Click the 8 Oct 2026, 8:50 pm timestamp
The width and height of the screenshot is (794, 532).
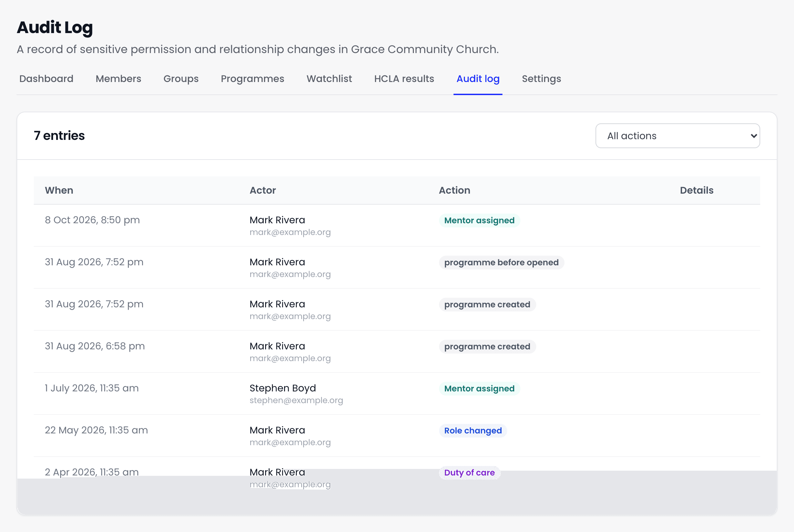tap(92, 220)
